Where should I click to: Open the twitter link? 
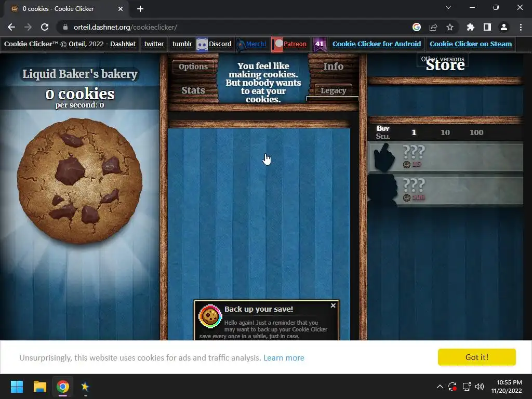[x=154, y=44]
